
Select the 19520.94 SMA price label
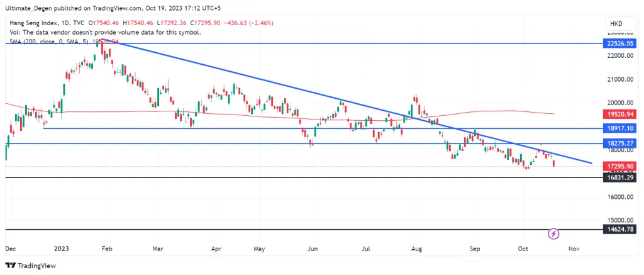[x=621, y=114]
